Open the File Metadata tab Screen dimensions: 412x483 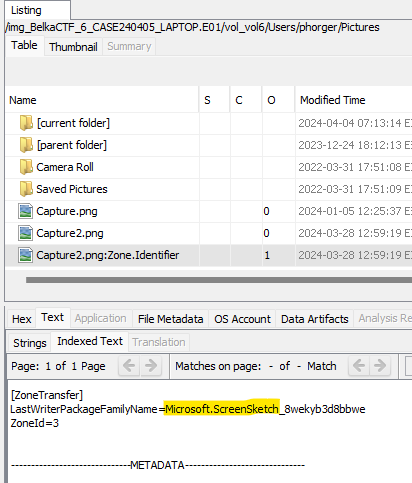click(x=170, y=319)
